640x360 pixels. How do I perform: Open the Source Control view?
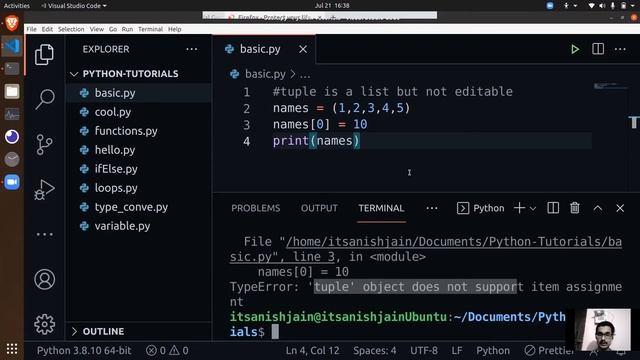click(x=44, y=144)
